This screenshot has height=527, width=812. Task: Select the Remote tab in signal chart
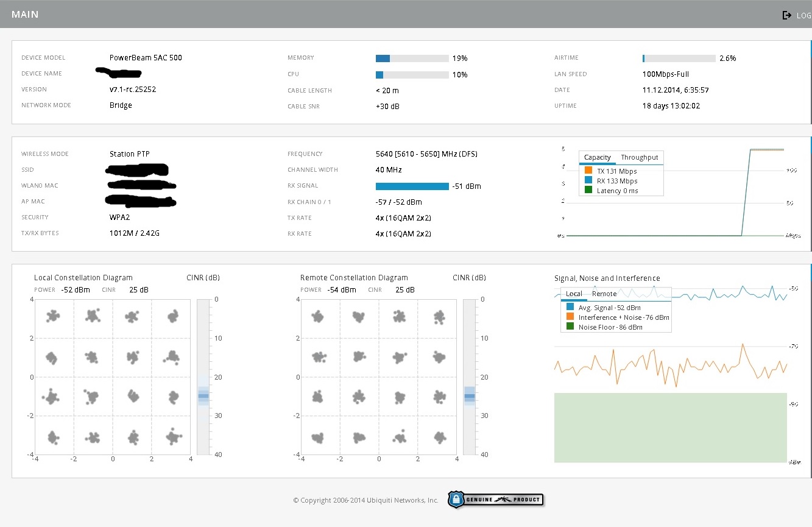point(604,294)
